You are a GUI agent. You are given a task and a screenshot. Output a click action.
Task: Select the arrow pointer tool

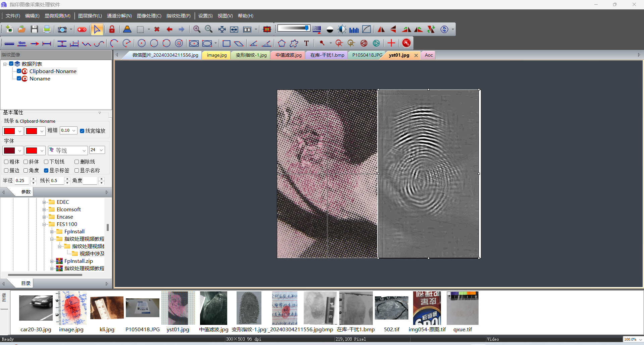point(97,30)
